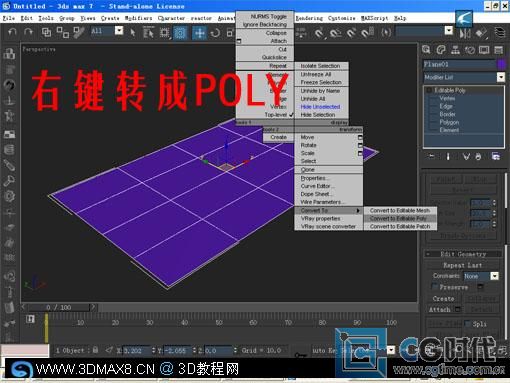Screen dimensions: 510x383
Task: Click the Attach button in Edit Geometry
Action: tap(439, 310)
